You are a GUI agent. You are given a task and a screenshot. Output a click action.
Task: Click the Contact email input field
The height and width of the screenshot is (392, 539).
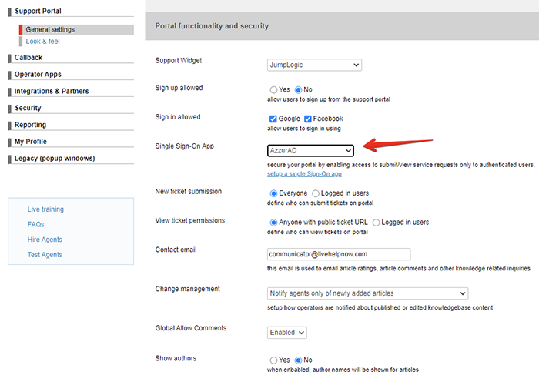pyautogui.click(x=339, y=254)
